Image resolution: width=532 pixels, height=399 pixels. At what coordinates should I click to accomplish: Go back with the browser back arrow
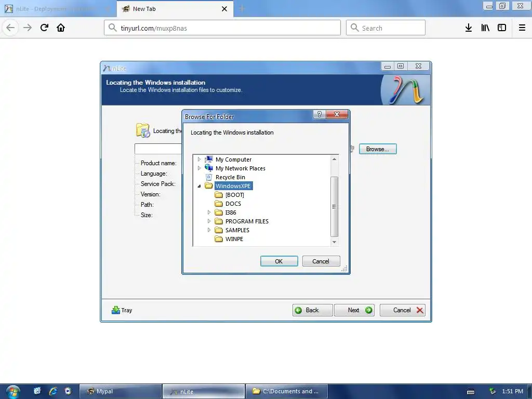click(10, 28)
